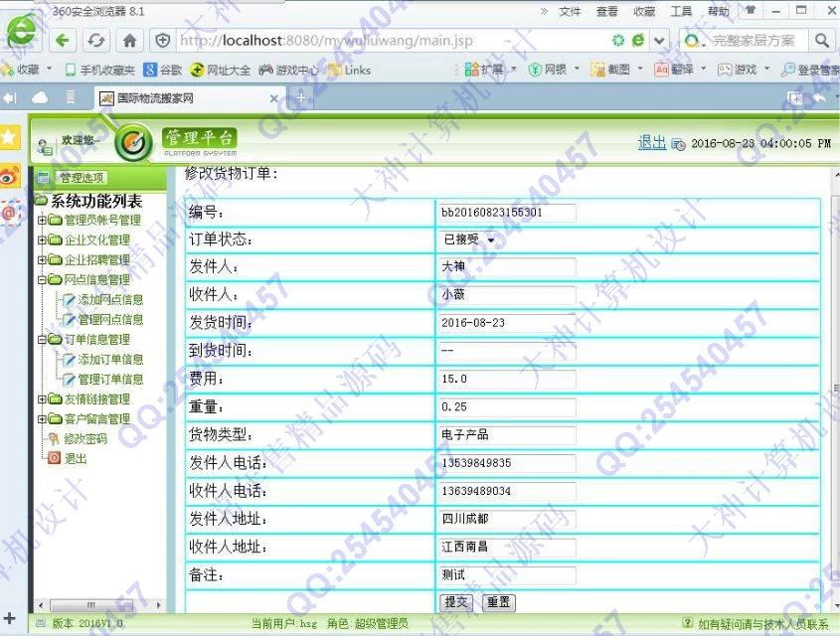Open the 游戏中心 bookmark
The width and height of the screenshot is (840, 636).
coord(288,70)
